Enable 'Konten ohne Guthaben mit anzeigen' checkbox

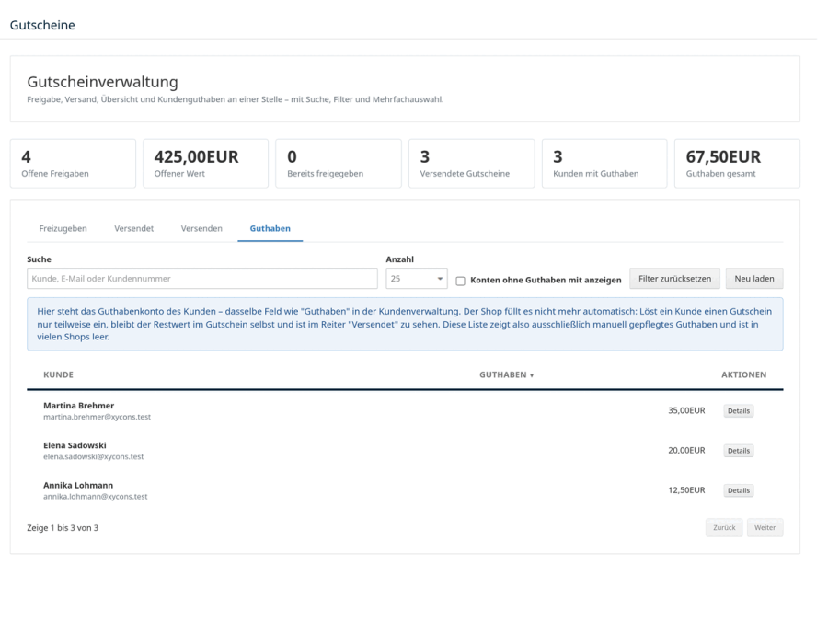pos(461,281)
